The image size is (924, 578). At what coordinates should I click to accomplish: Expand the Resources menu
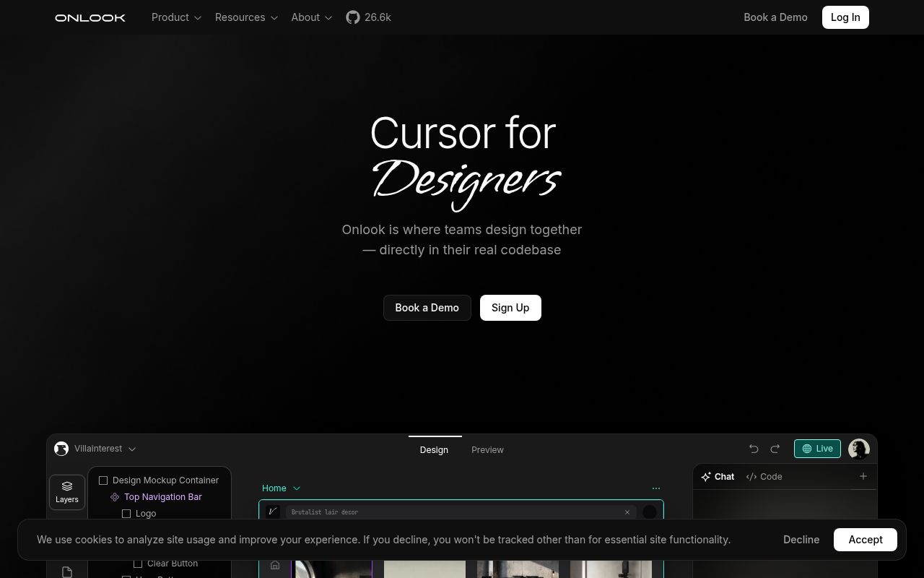(247, 17)
